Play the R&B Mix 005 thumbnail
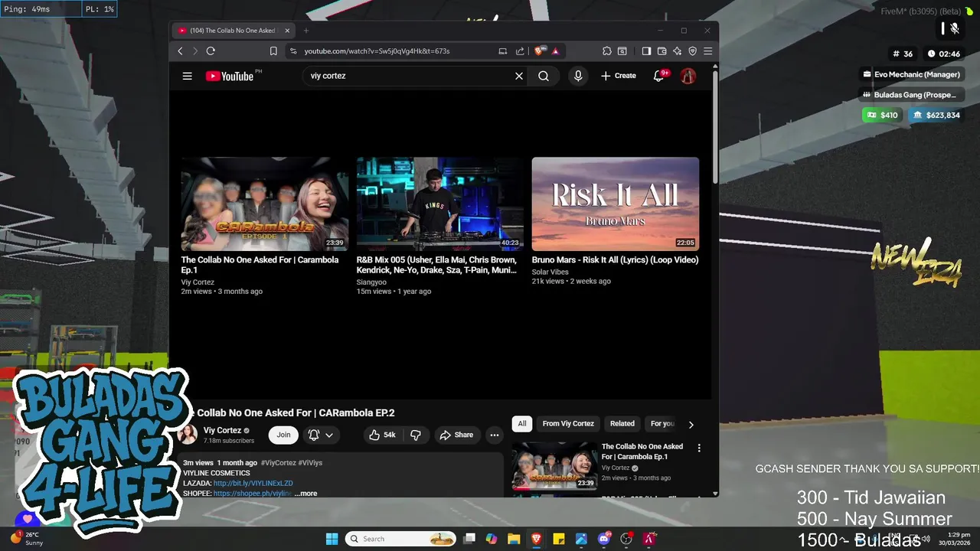The image size is (980, 551). point(440,204)
